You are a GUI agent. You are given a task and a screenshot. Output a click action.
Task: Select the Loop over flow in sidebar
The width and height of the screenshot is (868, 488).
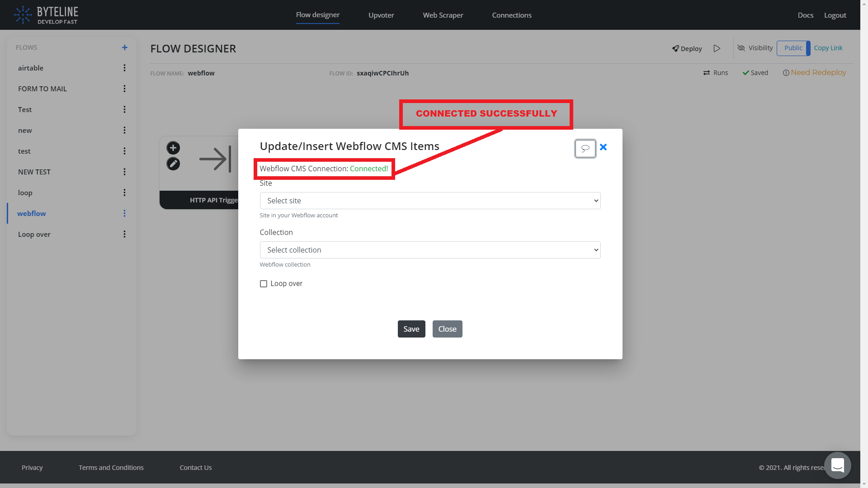[x=34, y=234]
